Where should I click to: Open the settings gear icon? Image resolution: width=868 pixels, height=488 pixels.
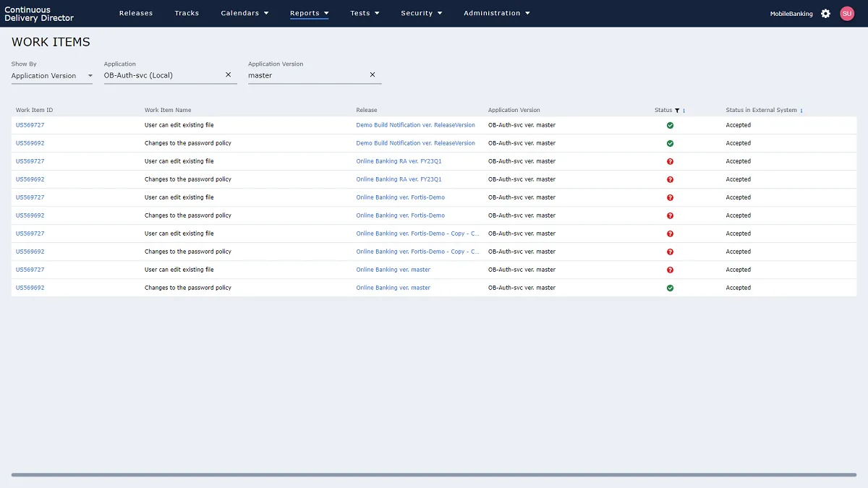point(825,14)
